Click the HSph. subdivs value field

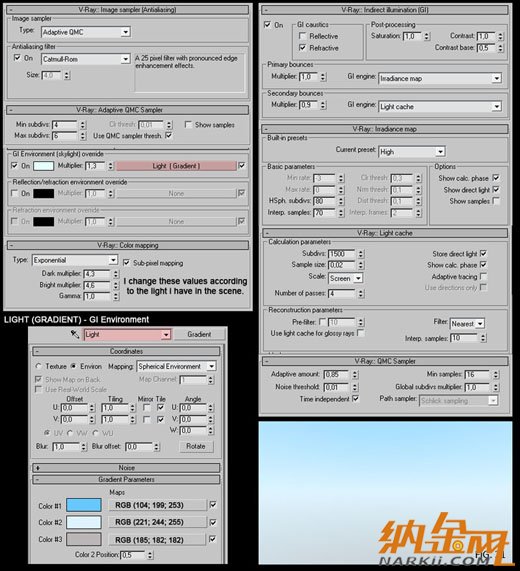tap(324, 201)
